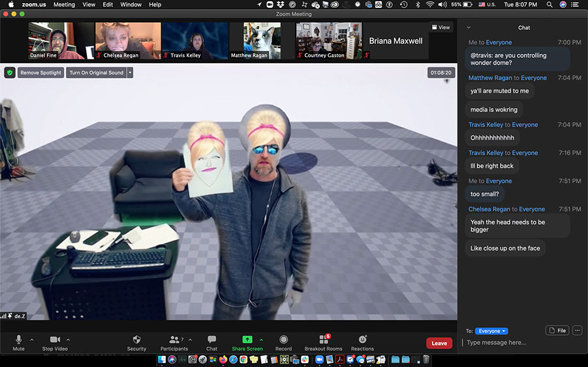This screenshot has height=367, width=588.
Task: Mute the microphone
Action: (18, 340)
